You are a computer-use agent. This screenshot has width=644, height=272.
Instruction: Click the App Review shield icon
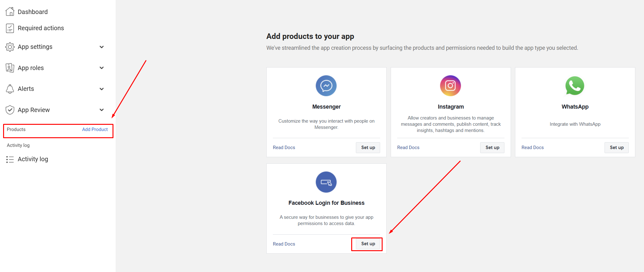[10, 110]
